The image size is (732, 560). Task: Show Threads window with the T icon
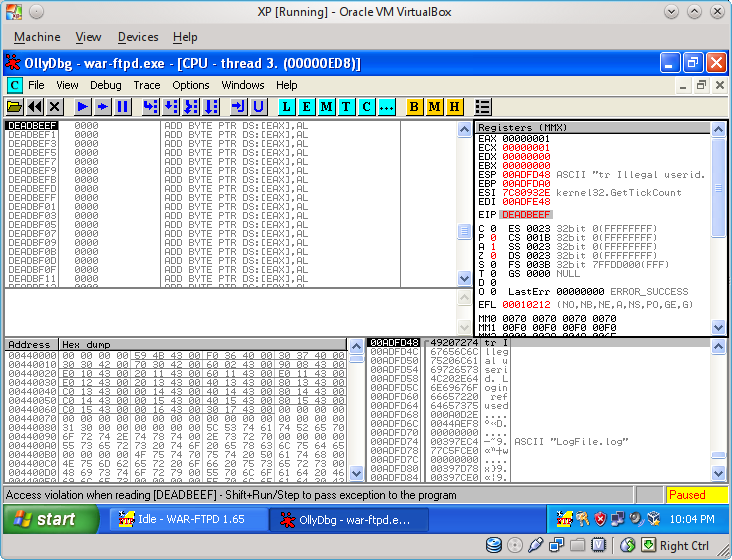pos(346,107)
